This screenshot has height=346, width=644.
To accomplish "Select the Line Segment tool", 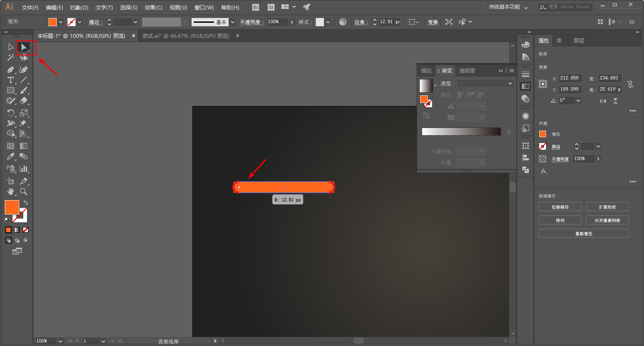I will coord(24,80).
